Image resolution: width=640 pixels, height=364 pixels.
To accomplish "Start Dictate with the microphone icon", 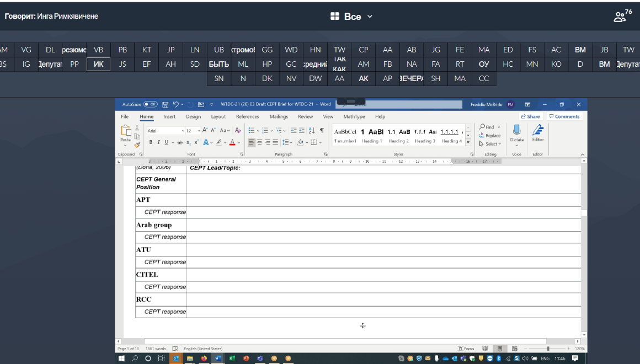I will (x=517, y=130).
